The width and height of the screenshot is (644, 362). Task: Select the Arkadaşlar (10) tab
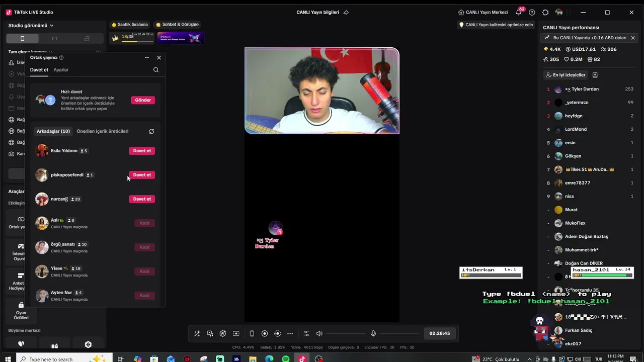tap(53, 131)
